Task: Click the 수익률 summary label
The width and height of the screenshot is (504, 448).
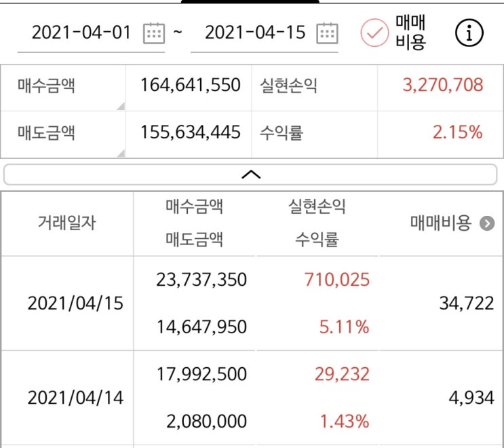Action: click(x=282, y=132)
